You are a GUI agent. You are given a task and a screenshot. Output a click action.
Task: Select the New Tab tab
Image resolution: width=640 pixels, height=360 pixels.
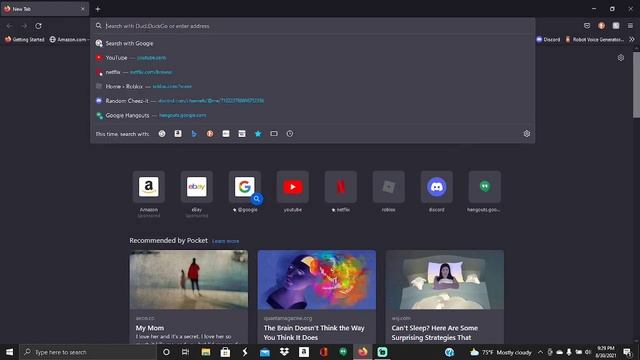tap(45, 9)
